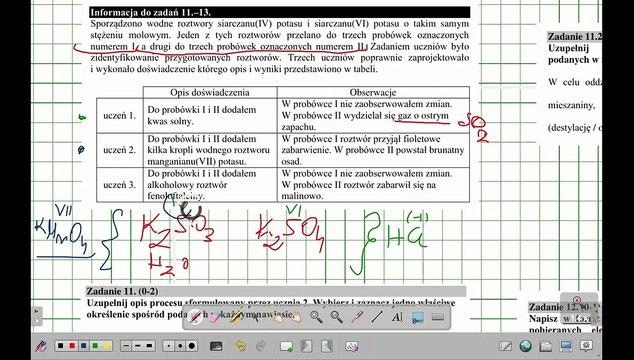Open the OpenBoard stylus menu icon
This screenshot has height=360, width=634.
tap(41, 346)
